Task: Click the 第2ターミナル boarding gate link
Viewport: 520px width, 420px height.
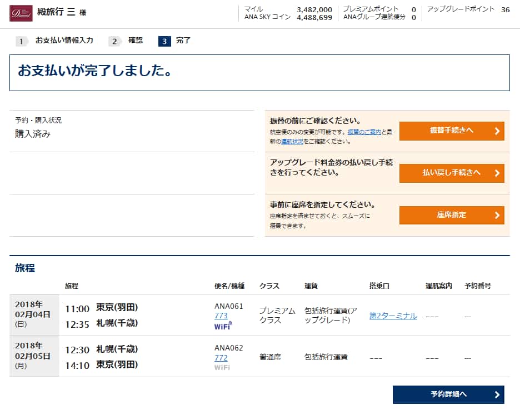Action: pyautogui.click(x=393, y=316)
